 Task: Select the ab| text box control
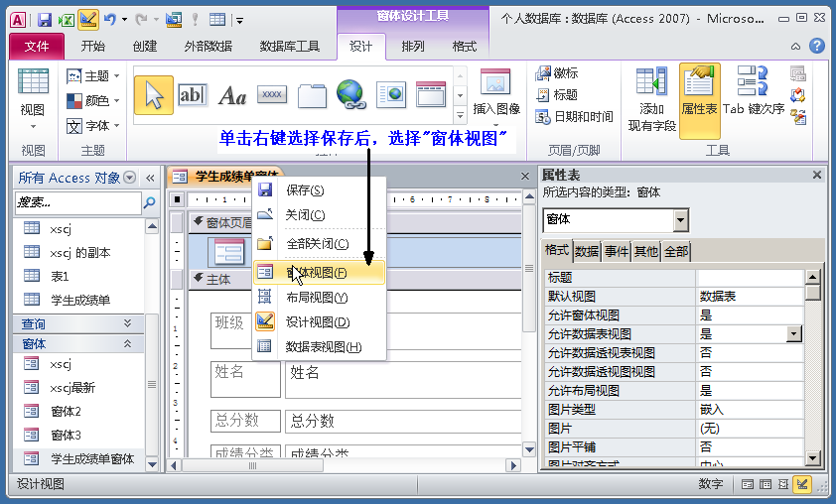tap(192, 95)
